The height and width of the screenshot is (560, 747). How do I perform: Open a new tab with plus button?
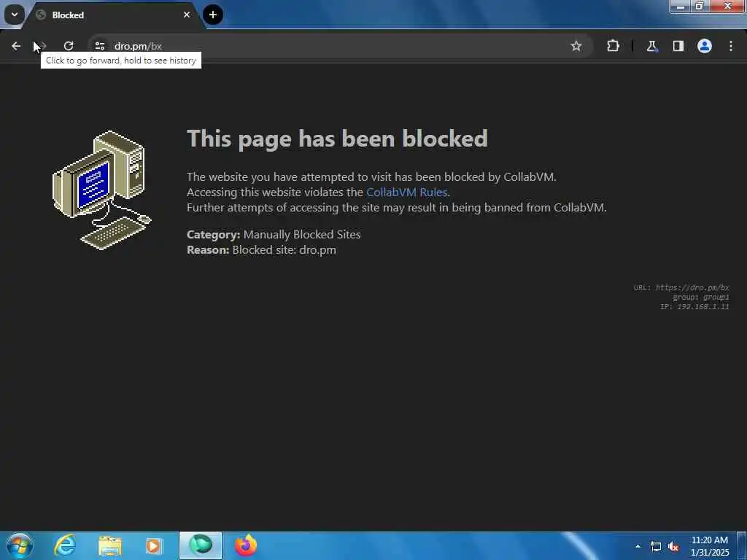(x=213, y=15)
